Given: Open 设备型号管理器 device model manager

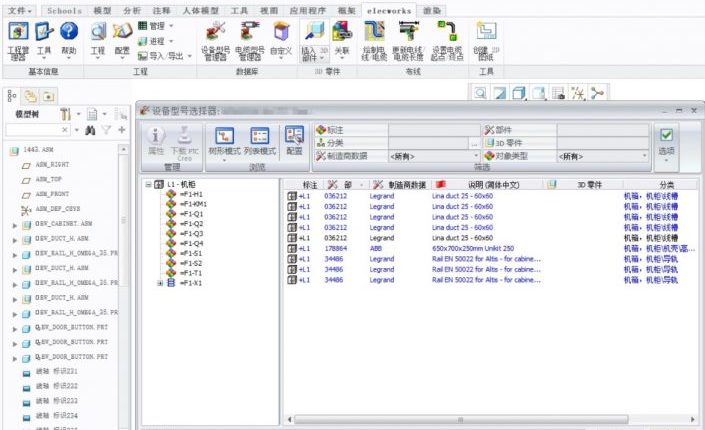Looking at the screenshot, I should (x=215, y=31).
